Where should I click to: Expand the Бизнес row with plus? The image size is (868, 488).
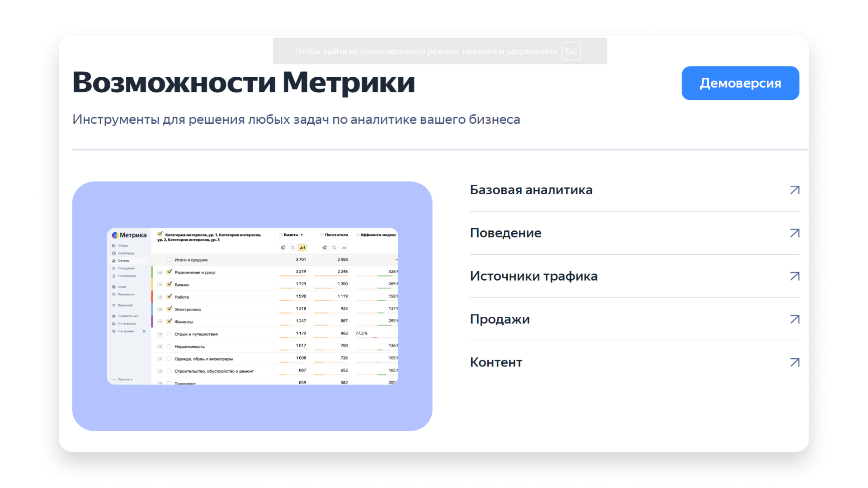(x=160, y=285)
